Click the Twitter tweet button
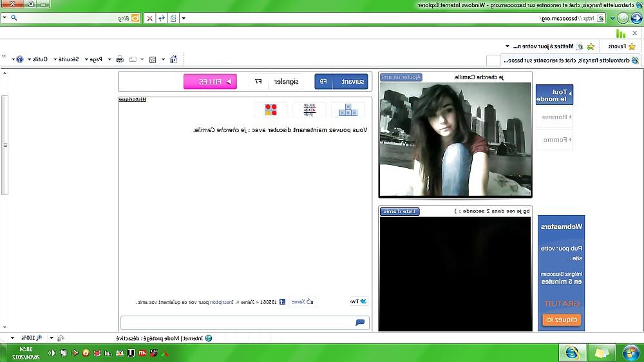Screen dimensions: 644x362 [x=359, y=301]
